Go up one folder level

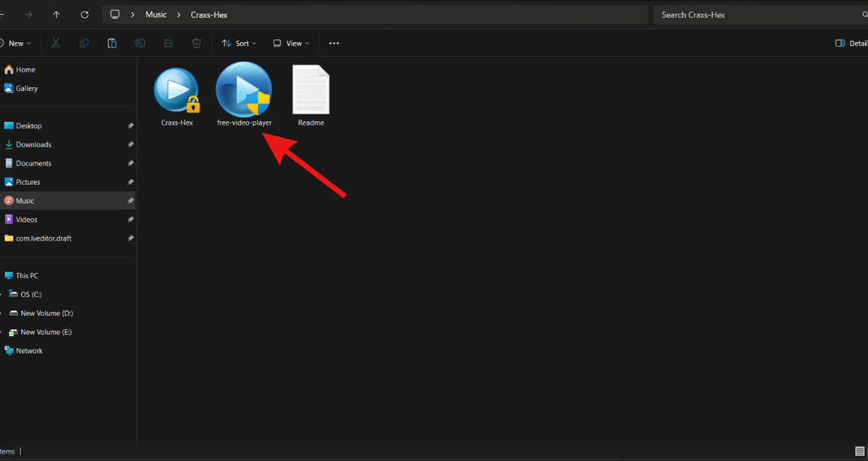(56, 15)
